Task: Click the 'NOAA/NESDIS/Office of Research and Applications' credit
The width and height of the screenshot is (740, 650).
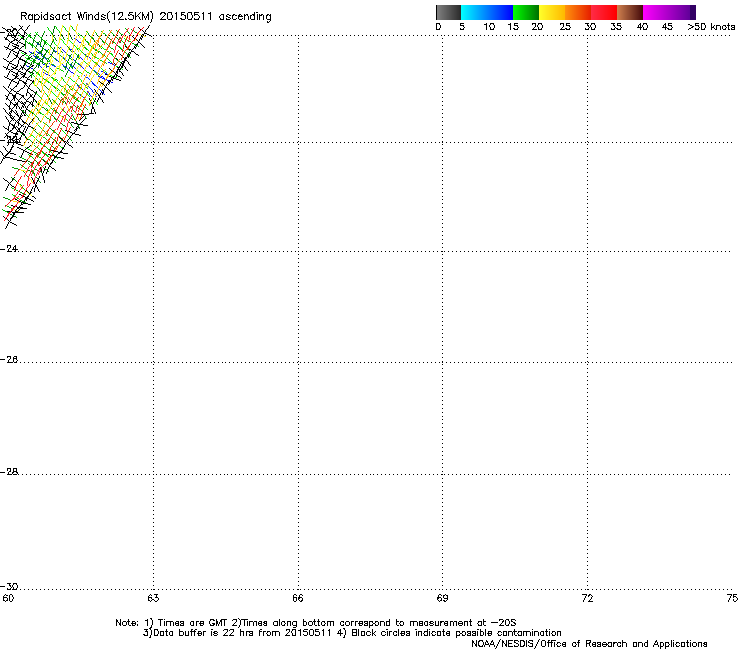Action: coord(589,644)
